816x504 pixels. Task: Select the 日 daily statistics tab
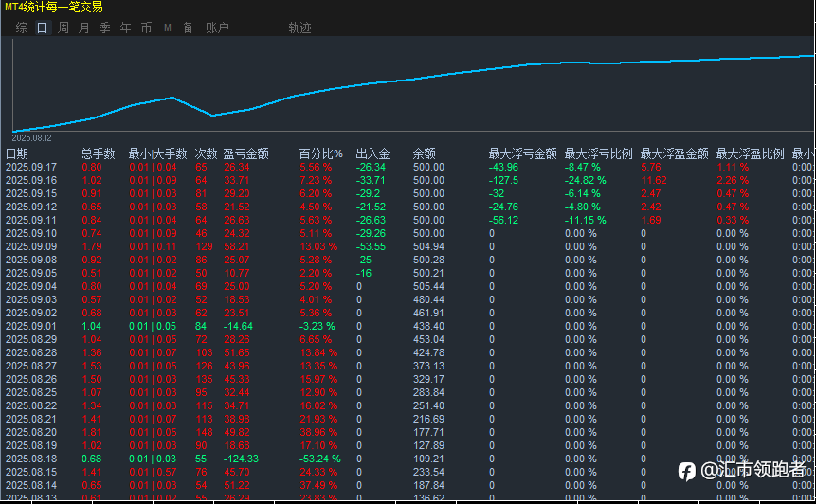42,27
